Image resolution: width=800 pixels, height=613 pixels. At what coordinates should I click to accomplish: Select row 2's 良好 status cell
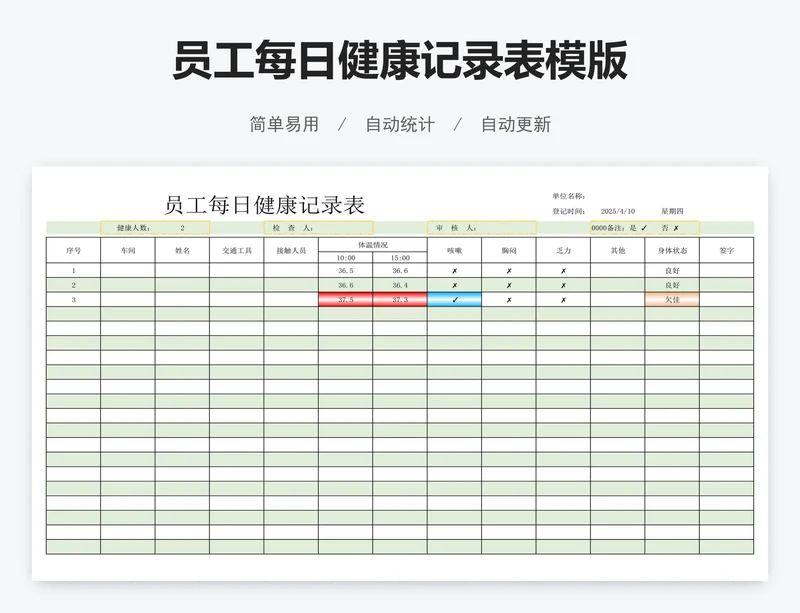(672, 285)
